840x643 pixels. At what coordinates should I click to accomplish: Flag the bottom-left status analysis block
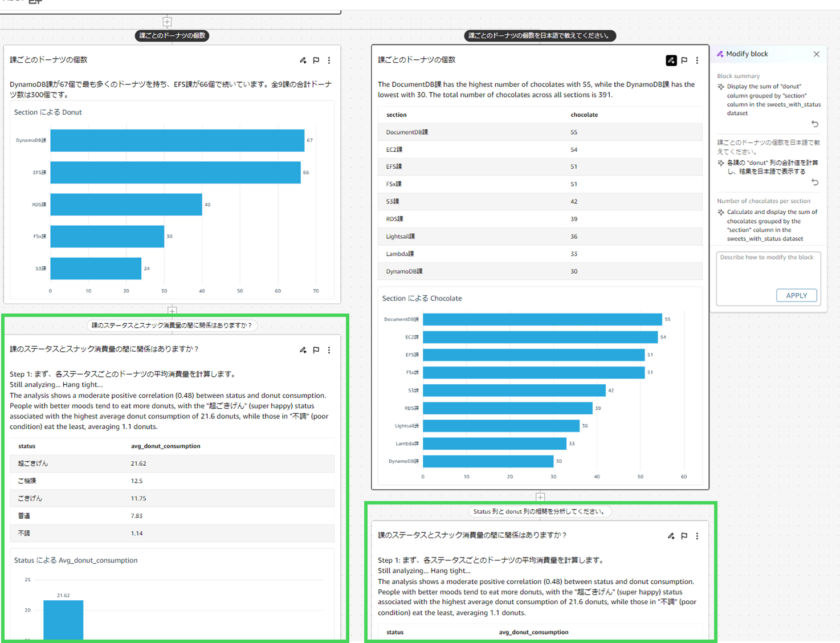[316, 350]
